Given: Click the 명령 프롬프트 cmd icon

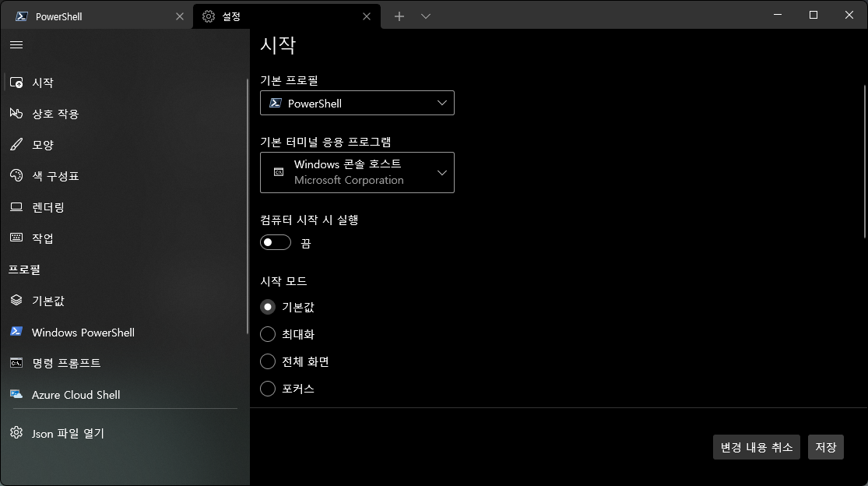Looking at the screenshot, I should tap(16, 363).
